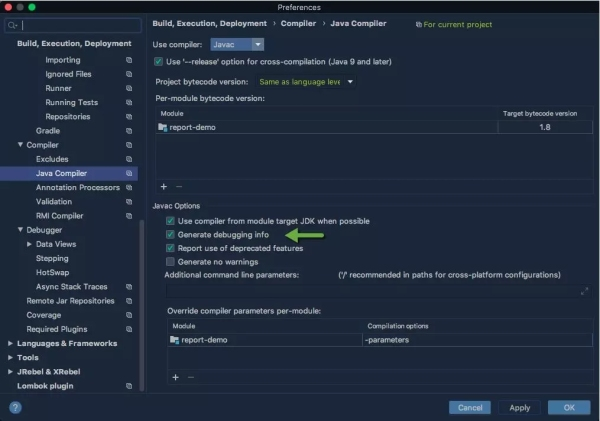600x421 pixels.
Task: Confirm settings with OK button
Action: [x=569, y=408]
